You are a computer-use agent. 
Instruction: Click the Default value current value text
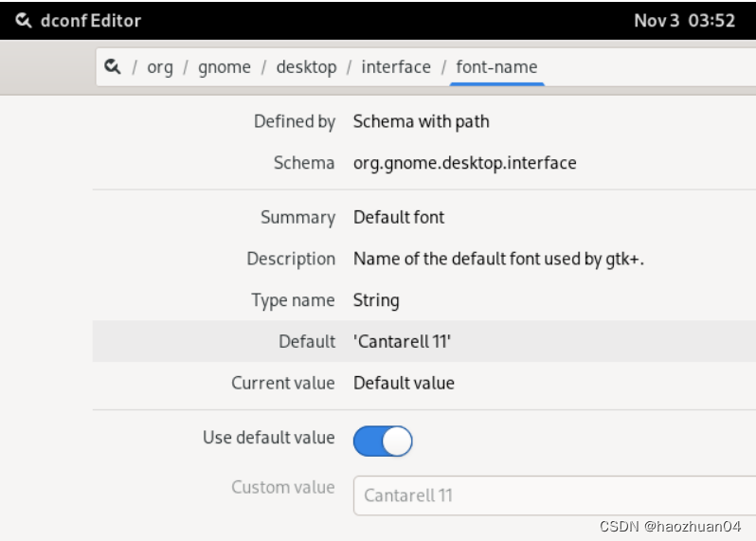click(x=404, y=383)
